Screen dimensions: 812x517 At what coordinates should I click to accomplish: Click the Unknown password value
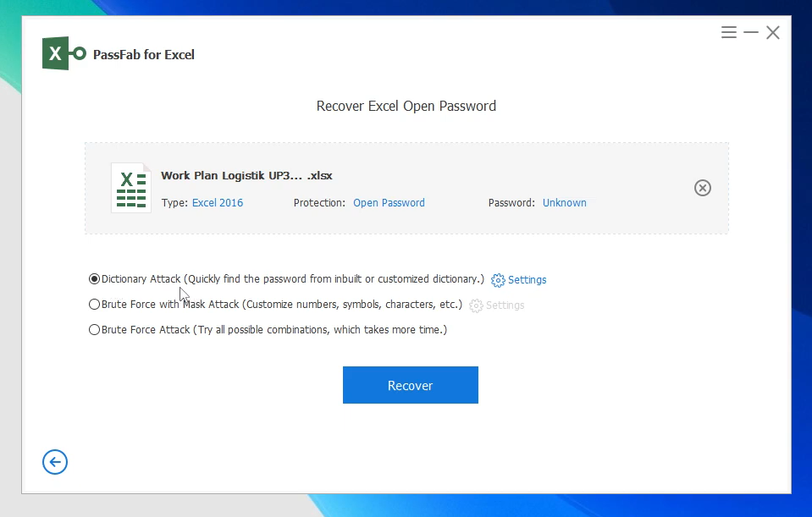[x=564, y=203]
